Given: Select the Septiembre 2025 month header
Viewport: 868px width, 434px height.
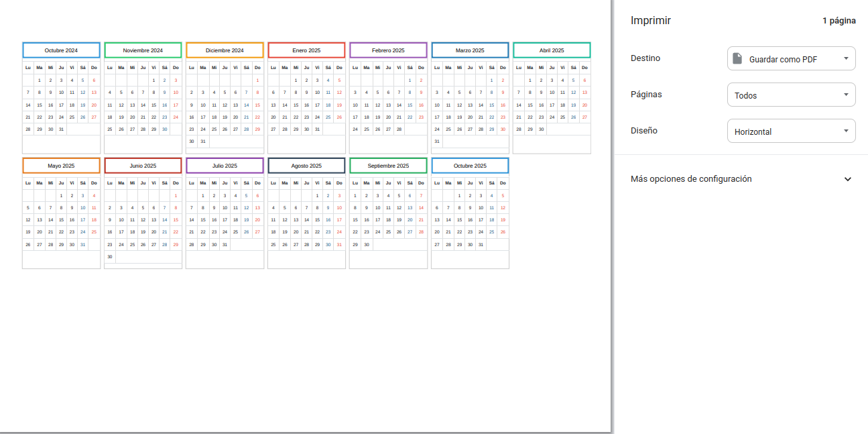Looking at the screenshot, I should click(388, 166).
